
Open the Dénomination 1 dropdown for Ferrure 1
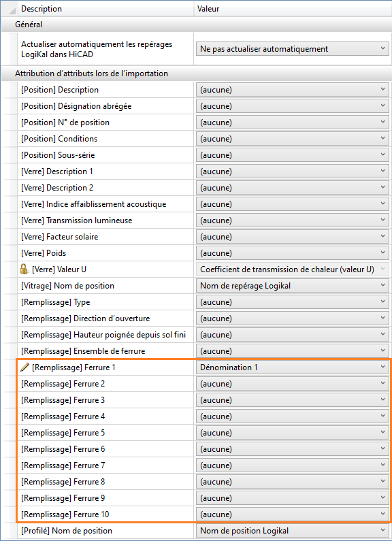point(292,367)
